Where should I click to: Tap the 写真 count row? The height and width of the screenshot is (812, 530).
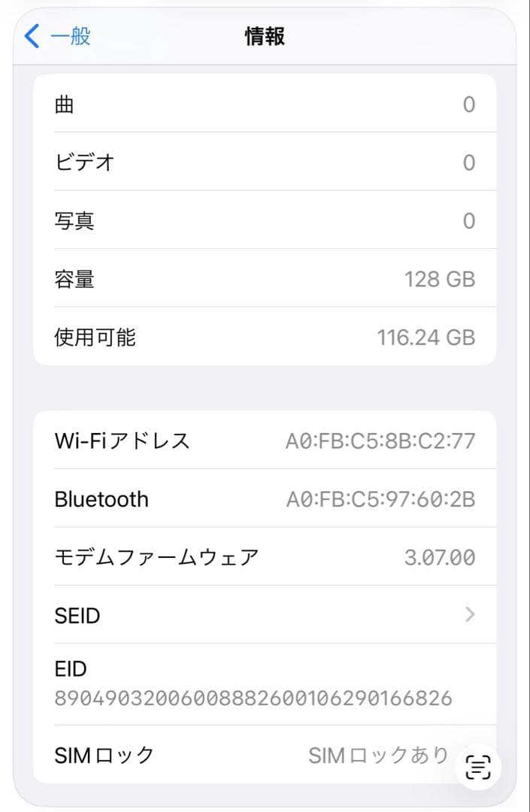click(265, 220)
